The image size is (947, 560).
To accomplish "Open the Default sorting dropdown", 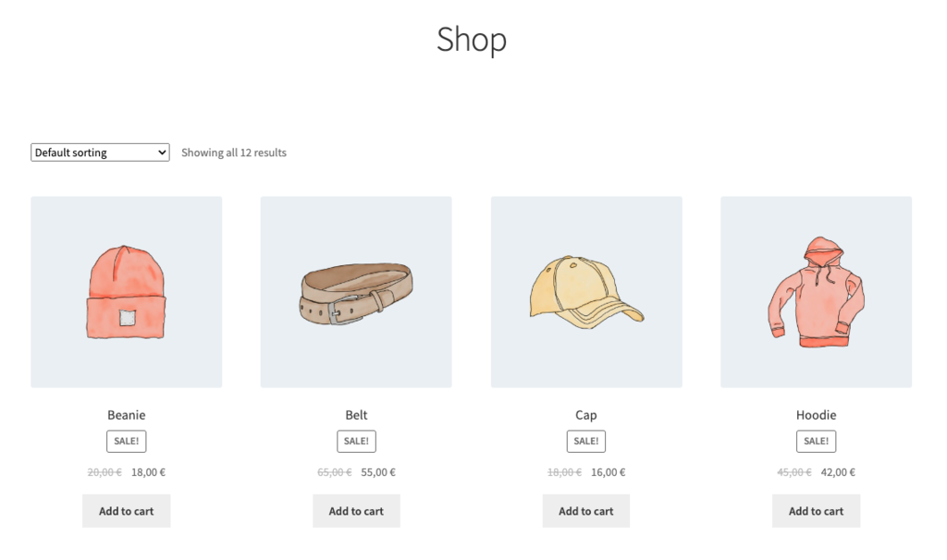I will [99, 152].
